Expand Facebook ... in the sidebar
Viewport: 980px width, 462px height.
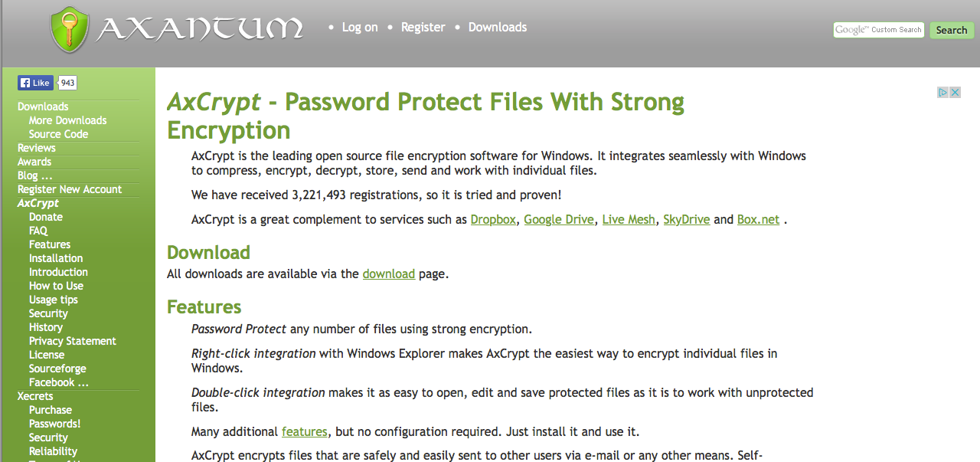click(59, 382)
